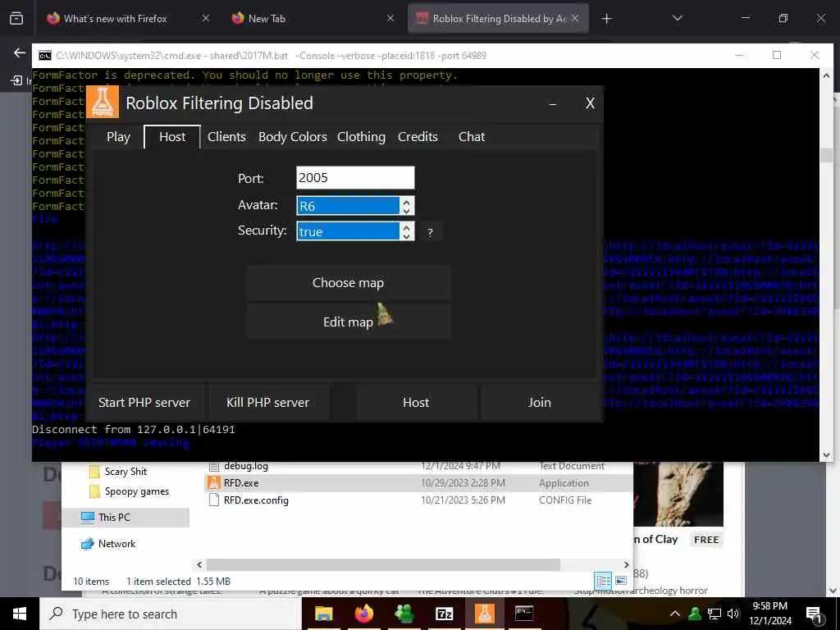Click the Security spinner arrows
Viewport: 840px width, 630px height.
tap(407, 231)
